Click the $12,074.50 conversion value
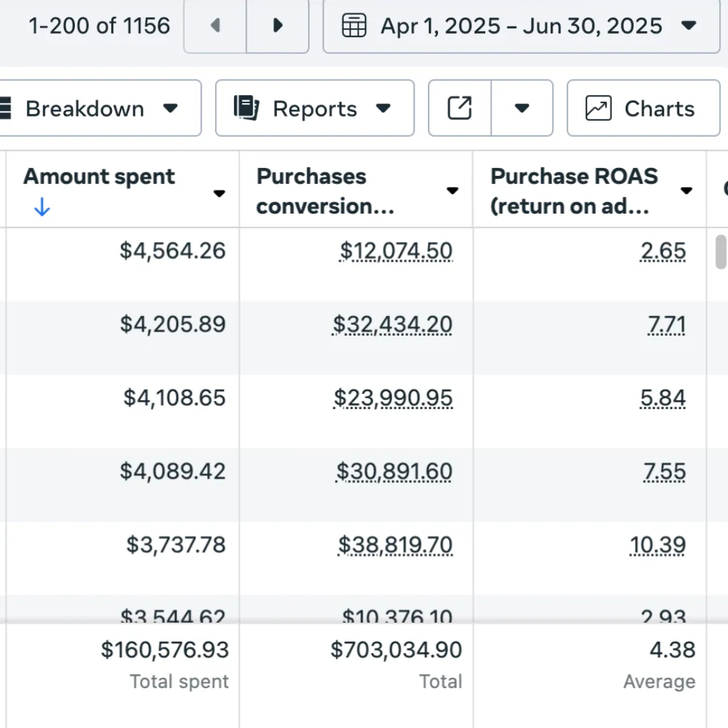Image resolution: width=728 pixels, height=728 pixels. click(x=396, y=251)
